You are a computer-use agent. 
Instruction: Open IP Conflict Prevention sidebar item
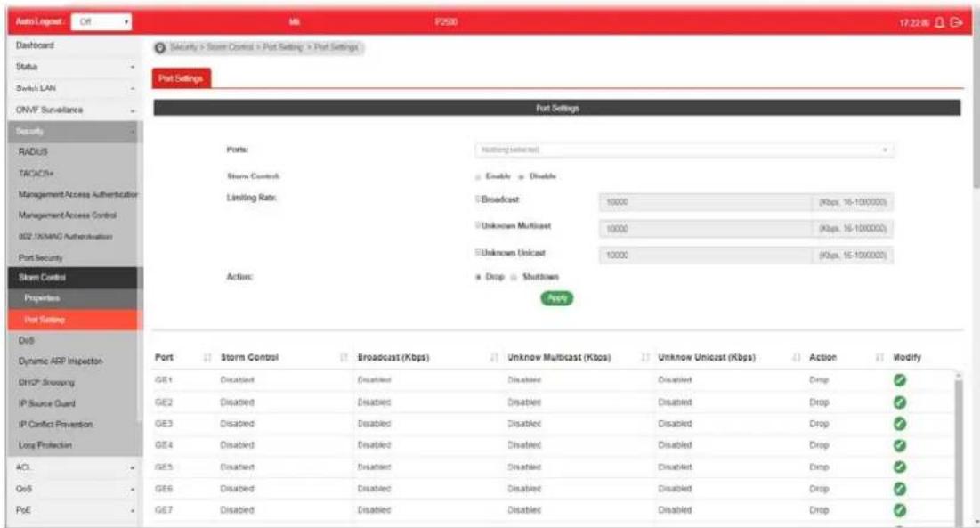click(55, 425)
